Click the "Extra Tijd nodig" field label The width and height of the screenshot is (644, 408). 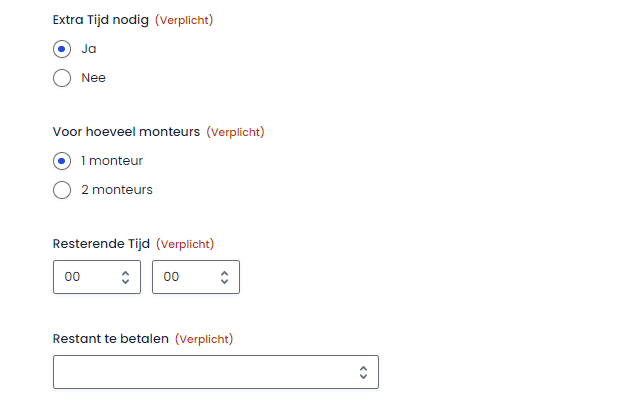coord(101,20)
